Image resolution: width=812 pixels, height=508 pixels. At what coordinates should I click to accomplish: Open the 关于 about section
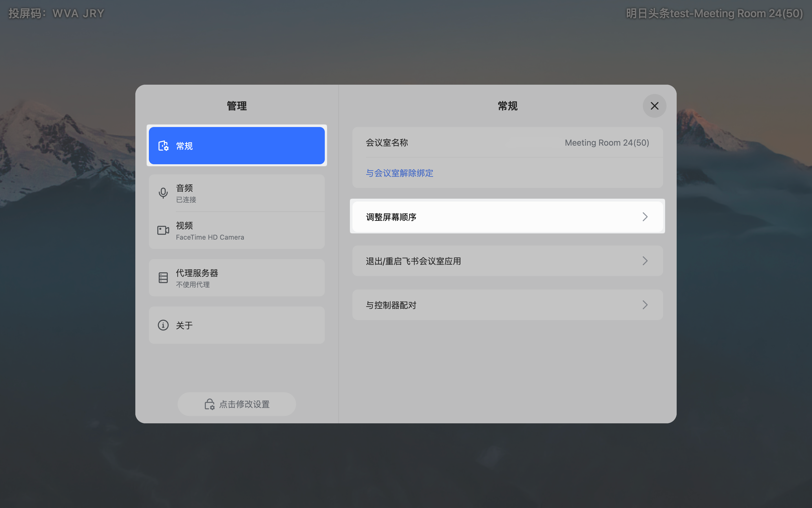click(x=237, y=325)
